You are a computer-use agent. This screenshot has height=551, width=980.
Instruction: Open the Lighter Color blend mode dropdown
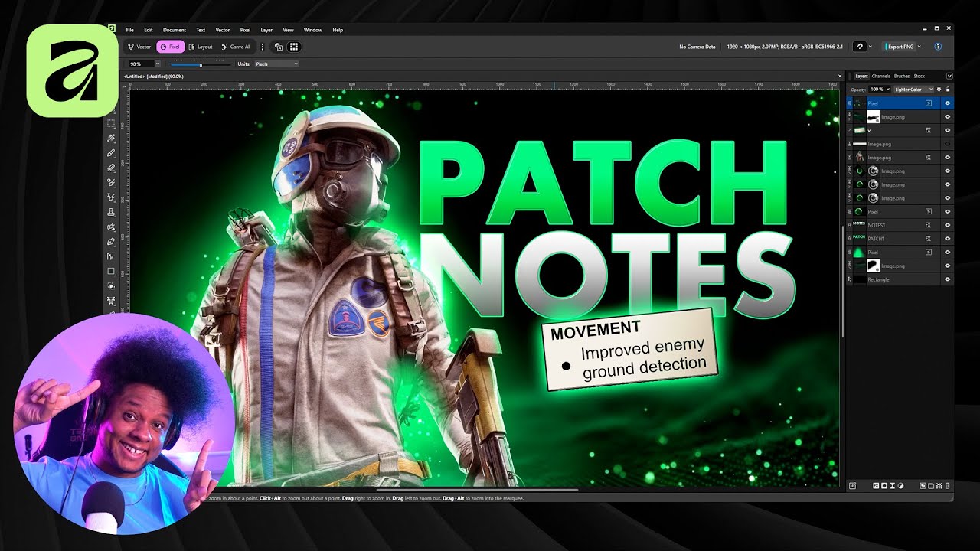(x=913, y=90)
